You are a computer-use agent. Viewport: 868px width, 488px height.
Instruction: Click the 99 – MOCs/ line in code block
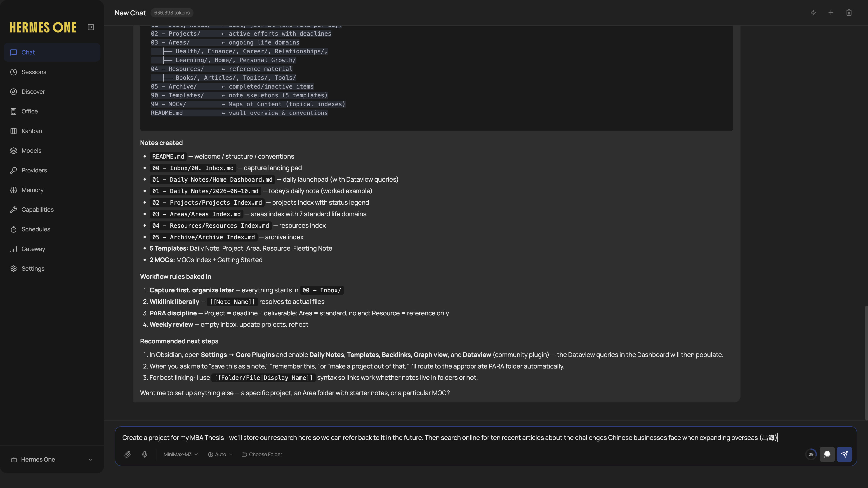248,104
